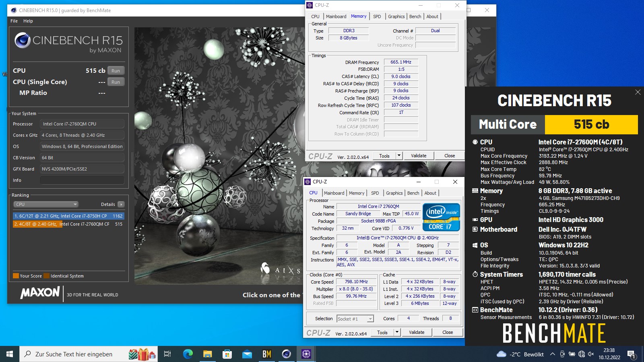Image resolution: width=644 pixels, height=362 pixels.
Task: Click the battery icon in system tray
Action: 572,354
